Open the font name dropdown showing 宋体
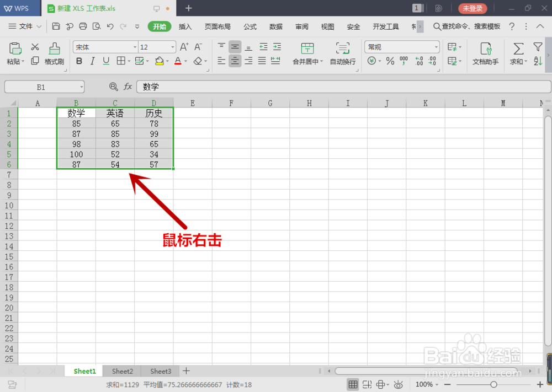 (135, 47)
